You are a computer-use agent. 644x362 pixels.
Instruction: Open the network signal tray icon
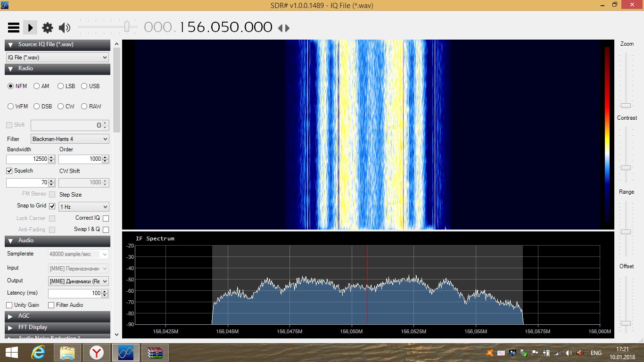tap(558, 353)
